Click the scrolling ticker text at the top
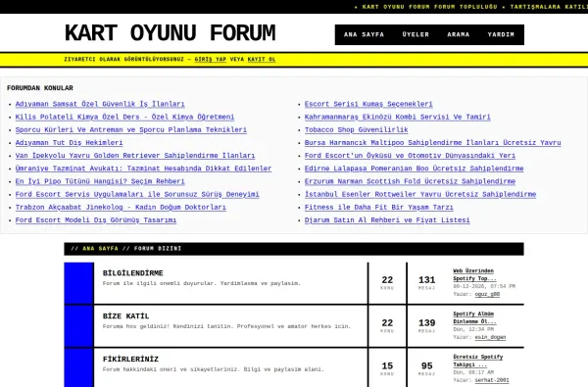Viewport: 588px width, 387px height. point(470,7)
